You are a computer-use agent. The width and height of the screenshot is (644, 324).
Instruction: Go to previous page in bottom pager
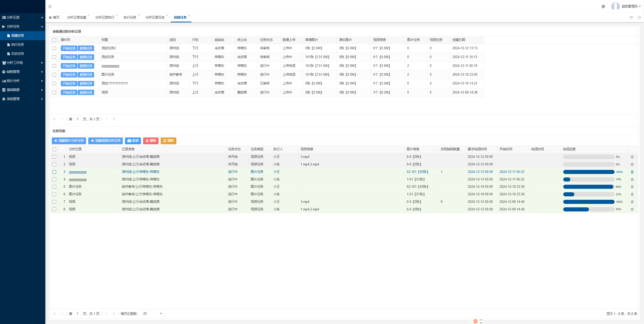(x=62, y=314)
